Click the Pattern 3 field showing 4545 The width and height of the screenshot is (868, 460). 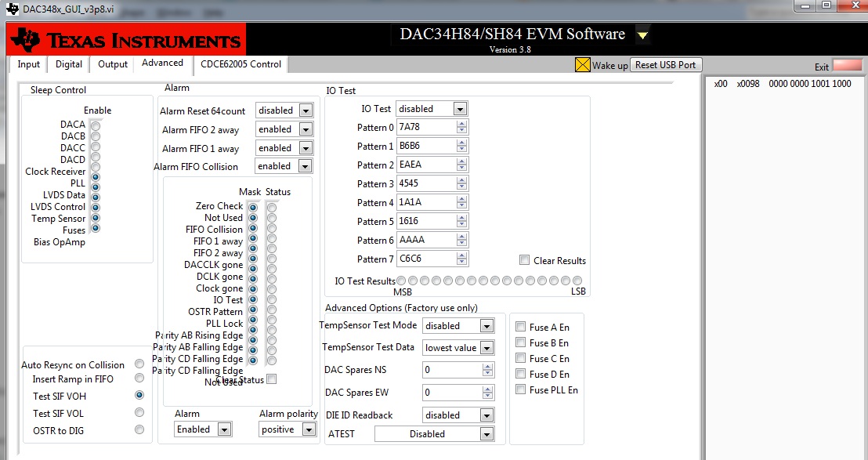click(x=426, y=184)
